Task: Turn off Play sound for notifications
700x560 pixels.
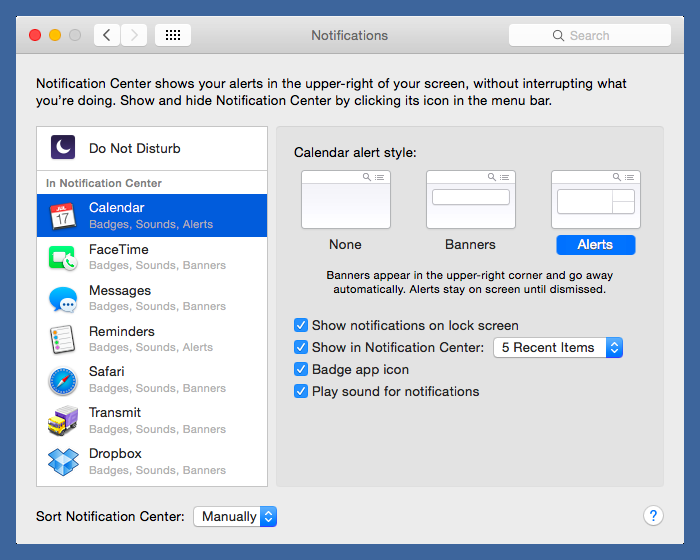Action: [x=301, y=391]
